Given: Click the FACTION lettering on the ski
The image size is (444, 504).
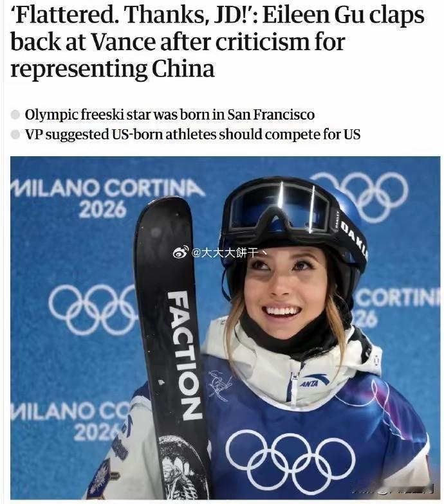Looking at the screenshot, I should tap(184, 355).
